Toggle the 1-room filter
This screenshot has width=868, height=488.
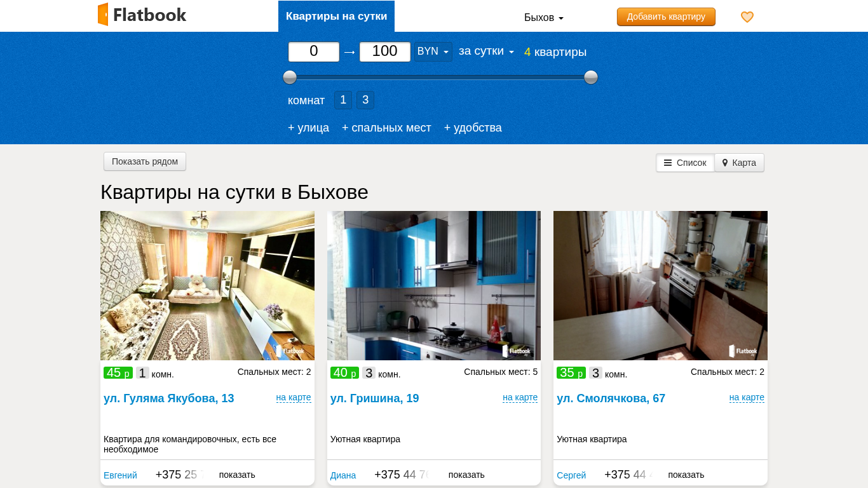(343, 100)
